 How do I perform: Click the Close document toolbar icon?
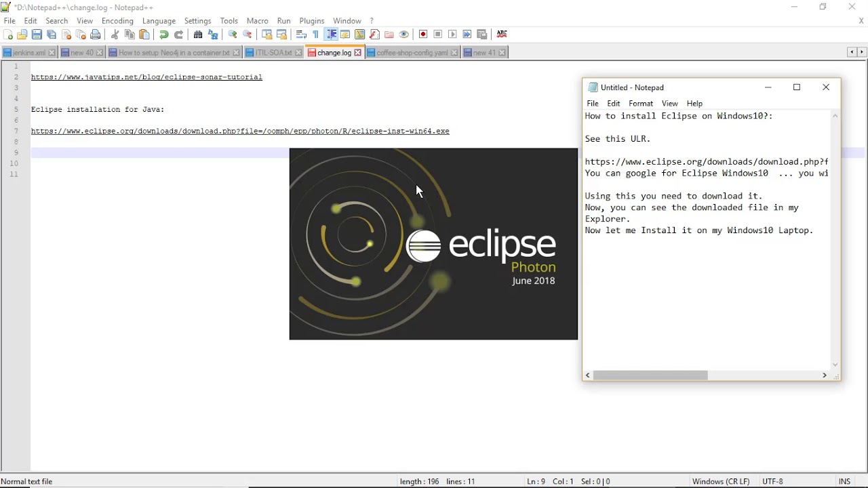pos(66,35)
